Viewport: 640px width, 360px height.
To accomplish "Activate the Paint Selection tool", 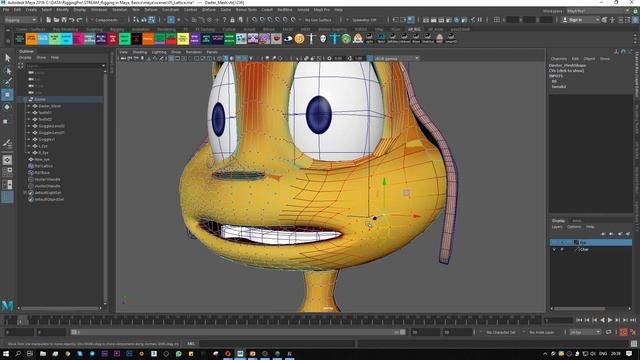I will (7, 82).
